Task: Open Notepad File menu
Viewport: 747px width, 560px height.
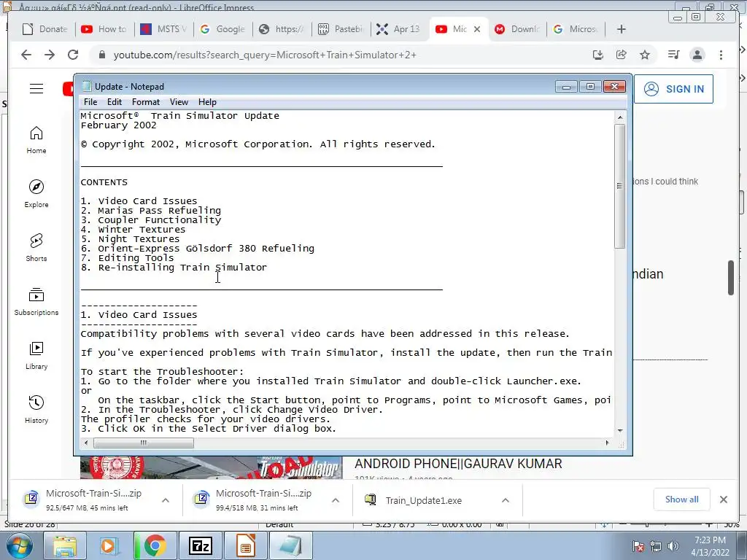Action: coord(90,102)
